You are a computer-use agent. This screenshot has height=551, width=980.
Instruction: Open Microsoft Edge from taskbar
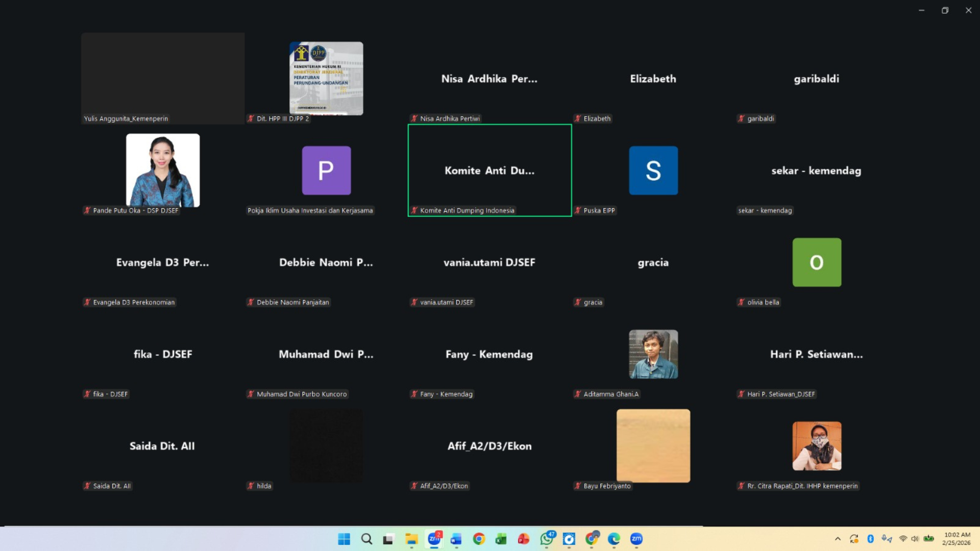point(614,539)
